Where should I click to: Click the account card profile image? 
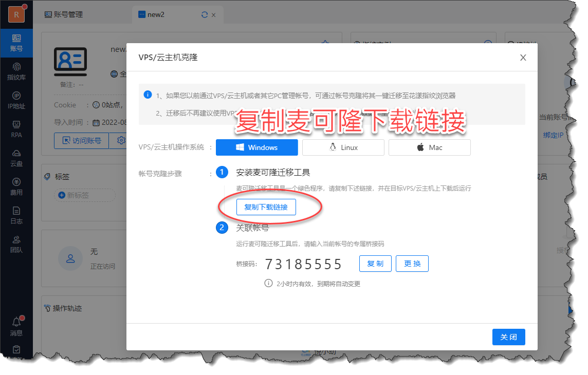point(70,61)
